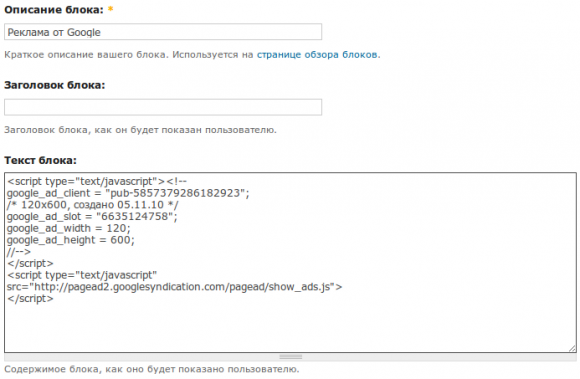This screenshot has height=379, width=580.
Task: Click the textarea grippie resize bar
Action: pyautogui.click(x=290, y=357)
